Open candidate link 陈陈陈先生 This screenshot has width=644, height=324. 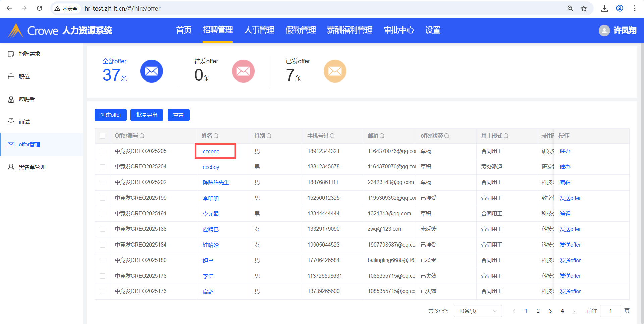coord(216,183)
